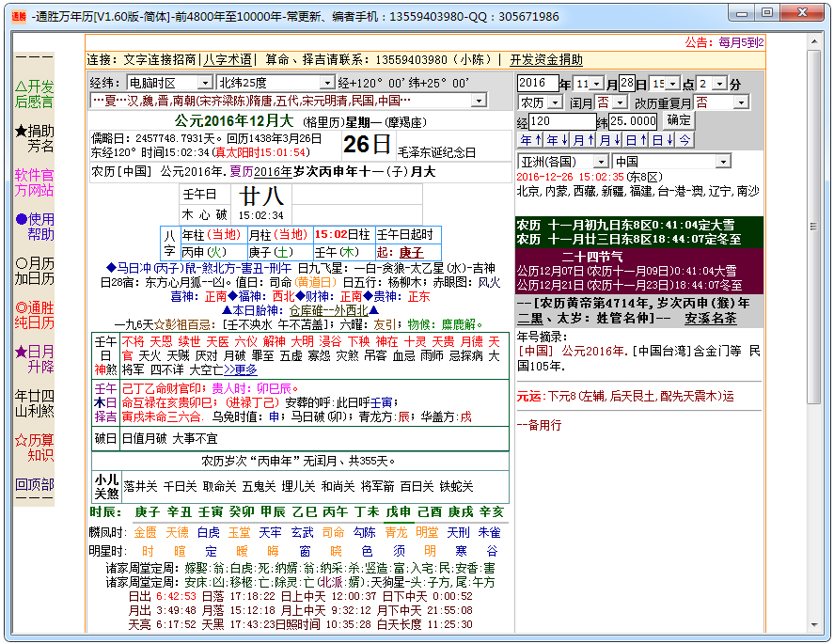Click the longitude field showing 120

(x=561, y=121)
